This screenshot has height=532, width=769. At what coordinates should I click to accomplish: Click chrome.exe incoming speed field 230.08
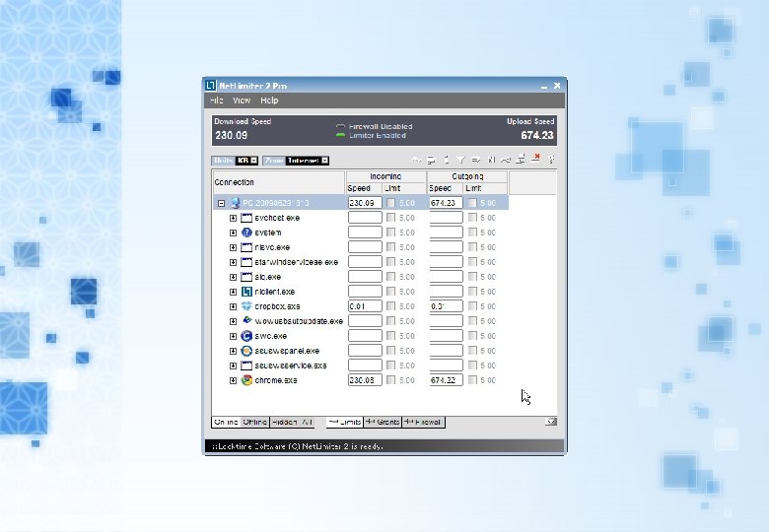click(365, 380)
